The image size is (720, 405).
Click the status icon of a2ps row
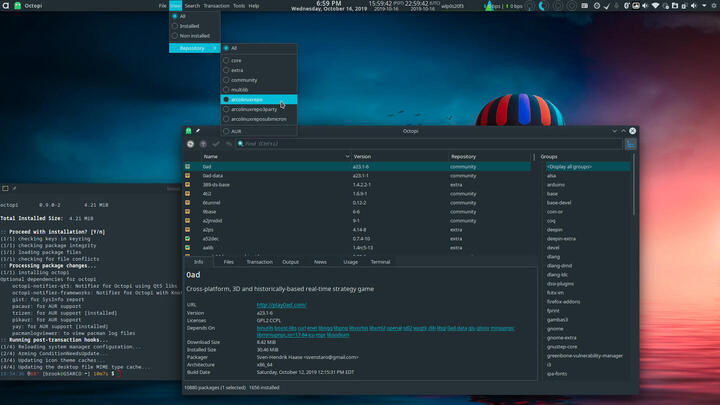pyautogui.click(x=187, y=230)
